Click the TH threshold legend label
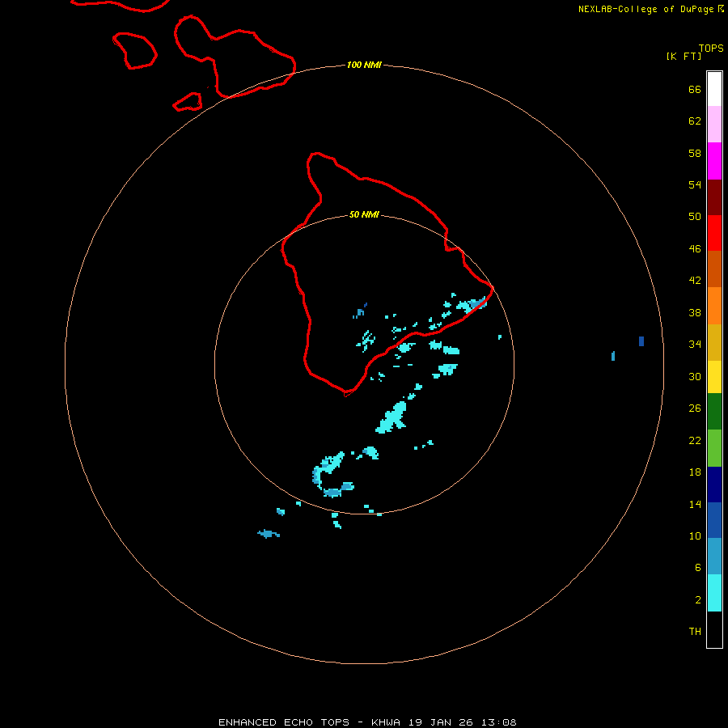The width and height of the screenshot is (728, 728). [x=695, y=632]
